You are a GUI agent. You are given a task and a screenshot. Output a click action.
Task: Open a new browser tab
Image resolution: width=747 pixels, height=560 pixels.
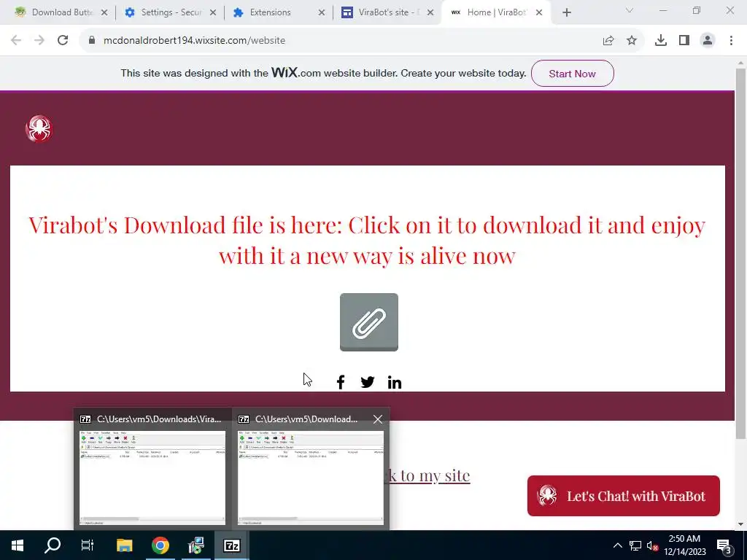tap(566, 13)
